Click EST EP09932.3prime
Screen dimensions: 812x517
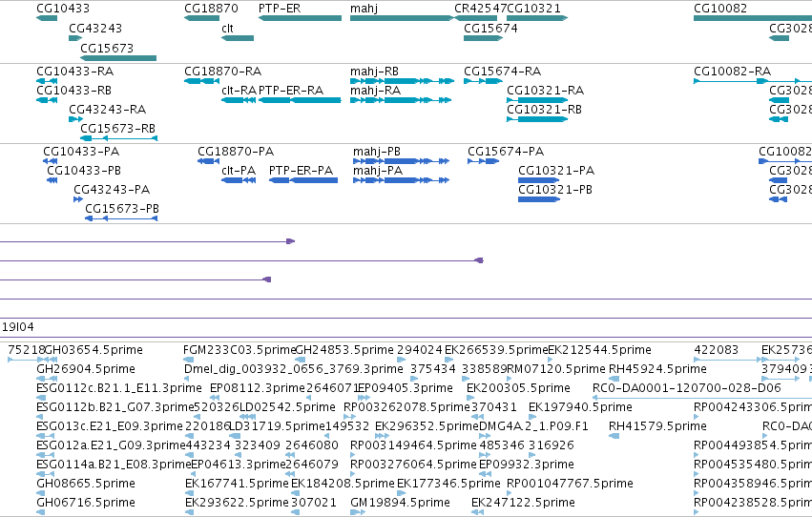(526, 465)
